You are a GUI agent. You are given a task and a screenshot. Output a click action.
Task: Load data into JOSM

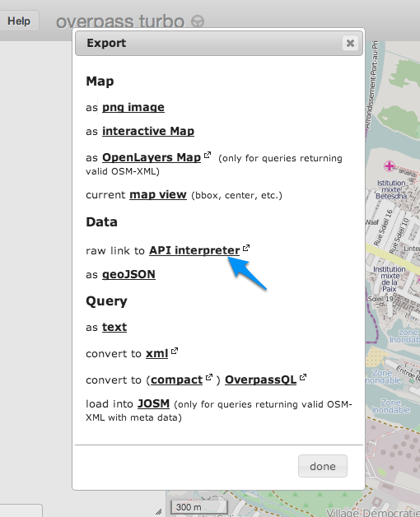[153, 403]
